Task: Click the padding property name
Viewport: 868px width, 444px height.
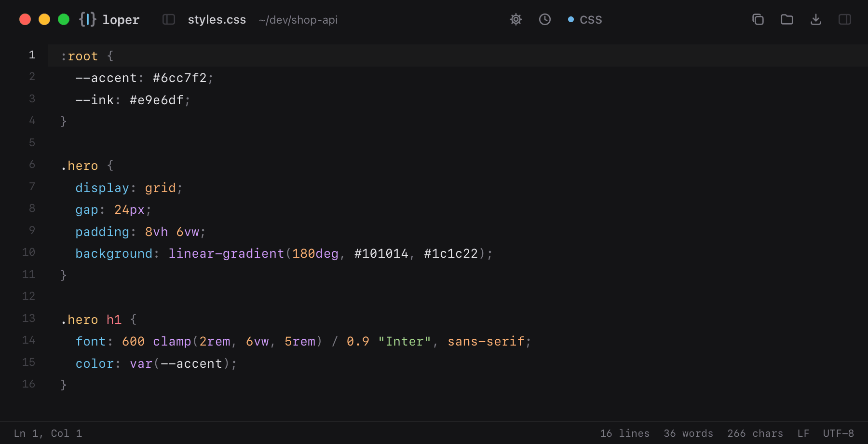Action: point(102,232)
